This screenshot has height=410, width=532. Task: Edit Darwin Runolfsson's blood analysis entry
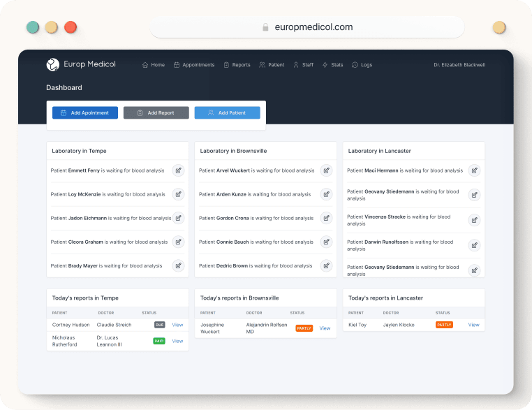[x=474, y=245]
